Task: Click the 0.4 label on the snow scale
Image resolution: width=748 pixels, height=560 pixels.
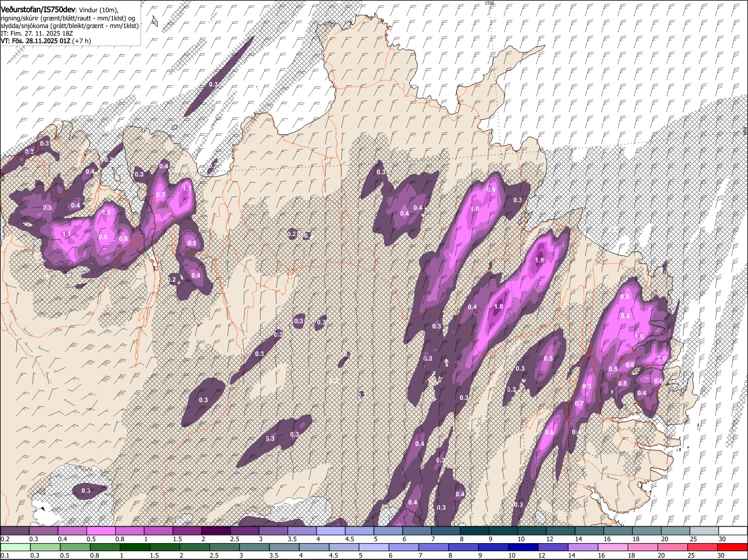Action: 63,539
